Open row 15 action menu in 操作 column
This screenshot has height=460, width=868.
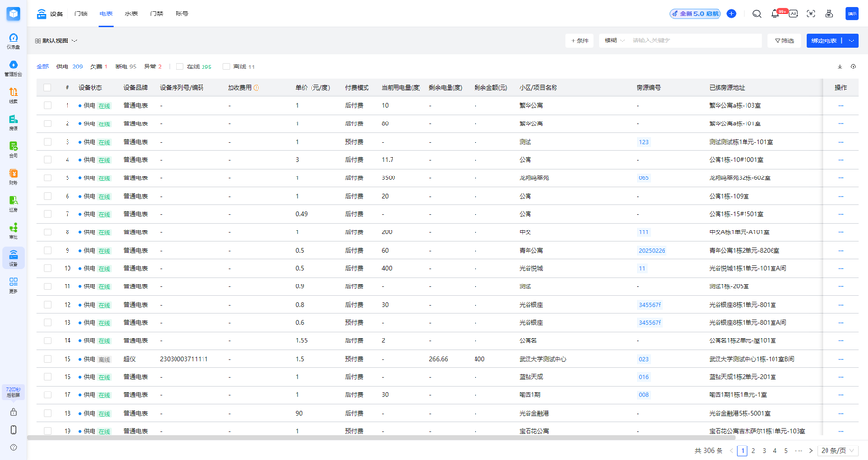840,360
